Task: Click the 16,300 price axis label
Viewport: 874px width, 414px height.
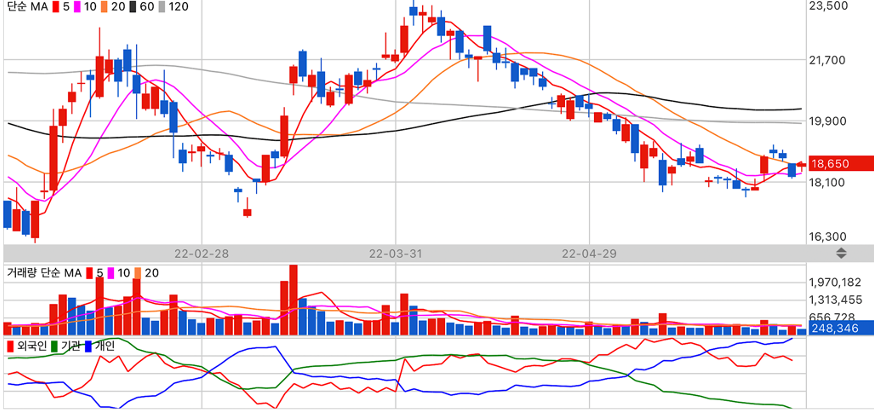Action: 828,237
